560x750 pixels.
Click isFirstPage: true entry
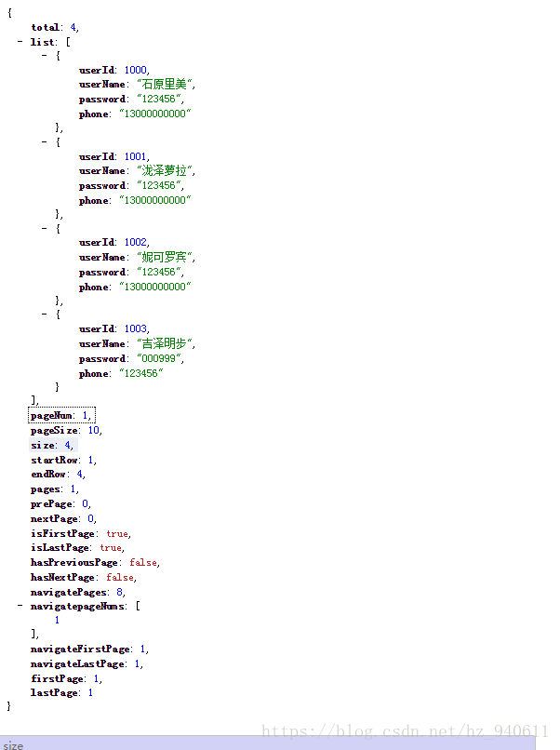(x=80, y=534)
